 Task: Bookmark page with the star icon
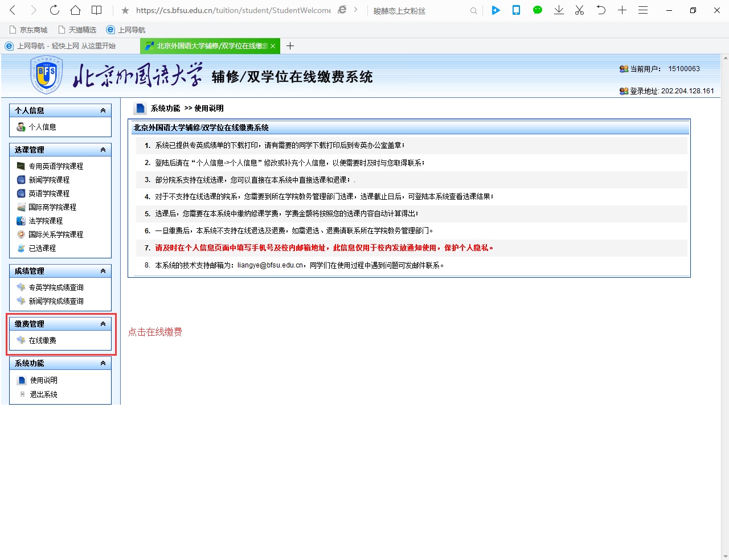[x=125, y=11]
